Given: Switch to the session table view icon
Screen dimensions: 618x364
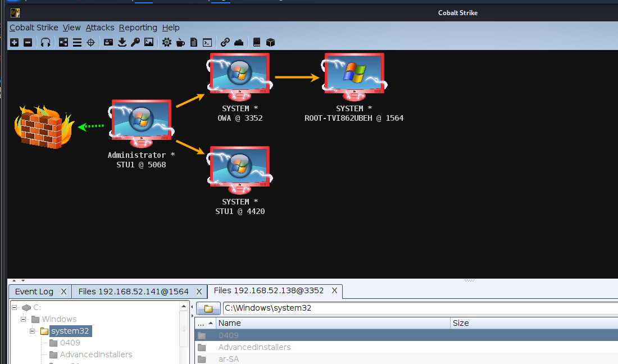Looking at the screenshot, I should (78, 43).
